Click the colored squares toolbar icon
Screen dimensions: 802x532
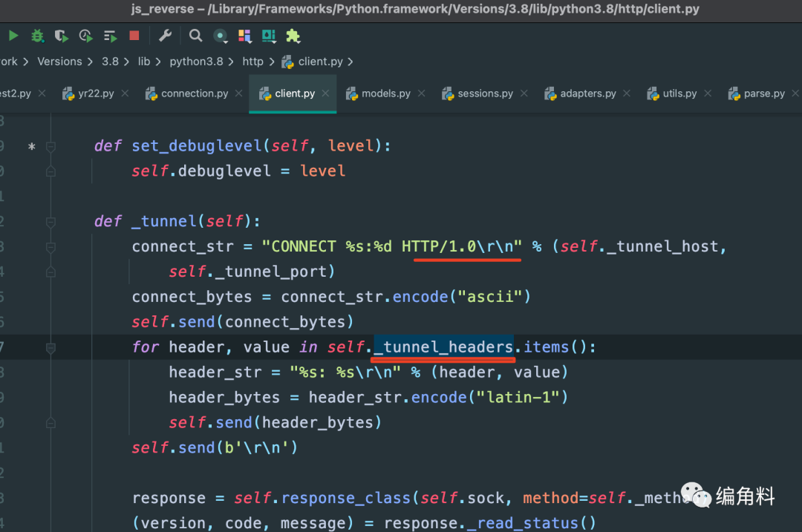245,36
